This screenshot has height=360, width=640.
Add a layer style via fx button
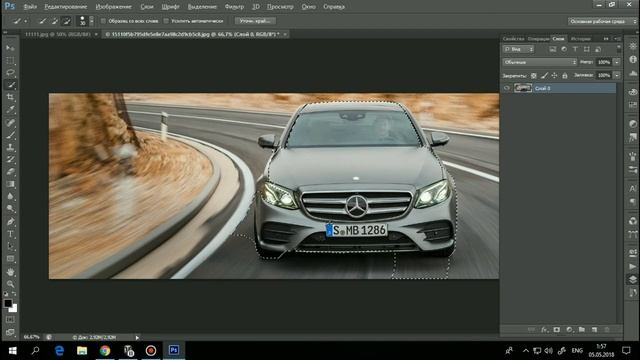click(544, 330)
